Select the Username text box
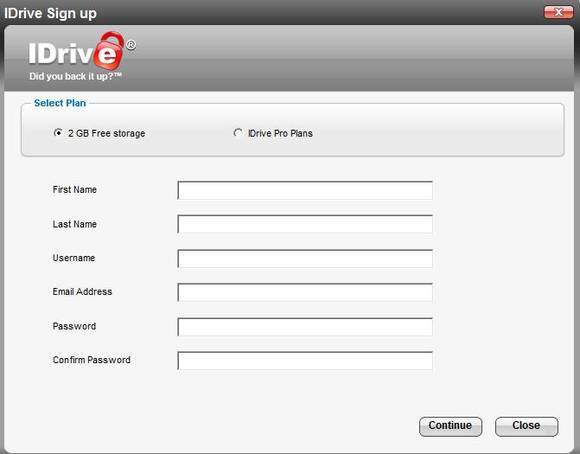This screenshot has width=580, height=454. (x=305, y=258)
